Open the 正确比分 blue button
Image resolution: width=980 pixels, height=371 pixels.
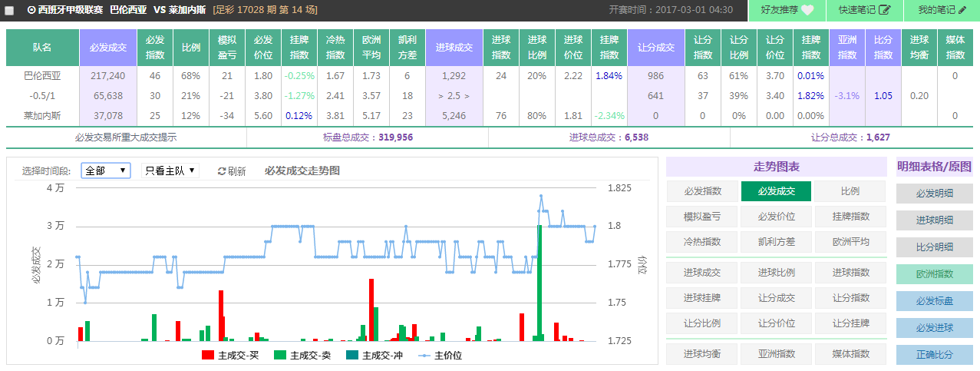[x=934, y=355]
